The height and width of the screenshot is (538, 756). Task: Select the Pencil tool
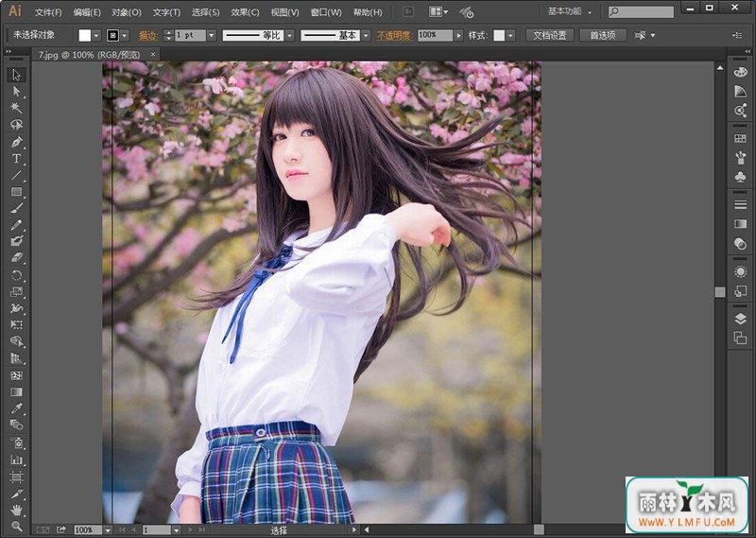click(x=16, y=225)
